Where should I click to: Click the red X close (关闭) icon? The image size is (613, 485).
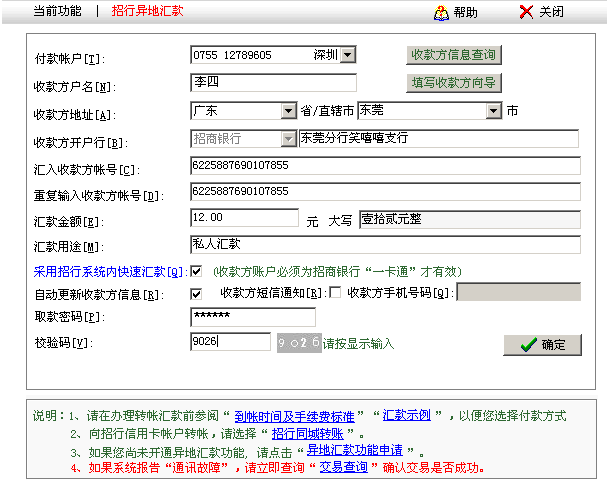point(527,12)
